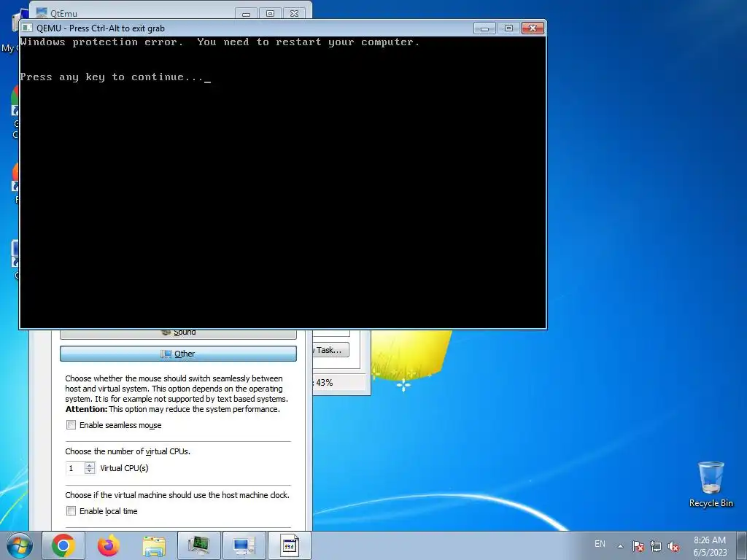Maximize the QtEmu window
Image resolution: width=747 pixels, height=560 pixels.
(x=270, y=13)
